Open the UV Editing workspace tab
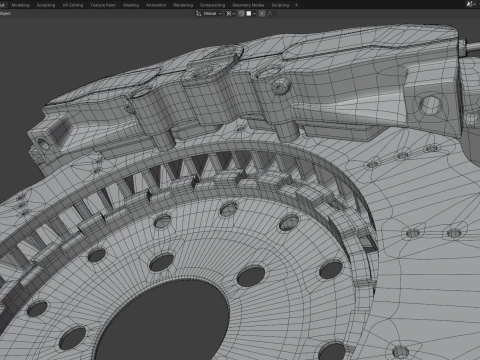The height and width of the screenshot is (360, 480). [73, 5]
